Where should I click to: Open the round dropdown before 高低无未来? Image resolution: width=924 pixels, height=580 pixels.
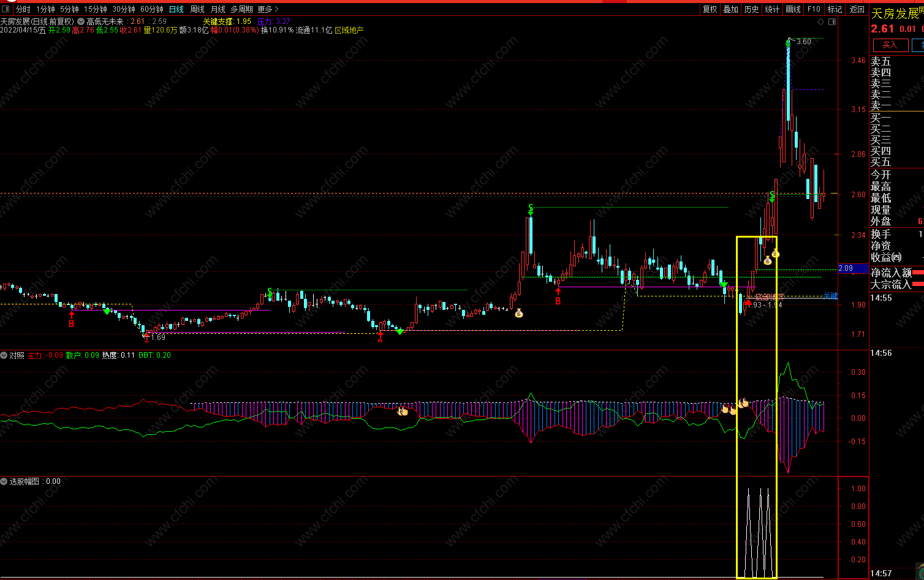tap(81, 21)
